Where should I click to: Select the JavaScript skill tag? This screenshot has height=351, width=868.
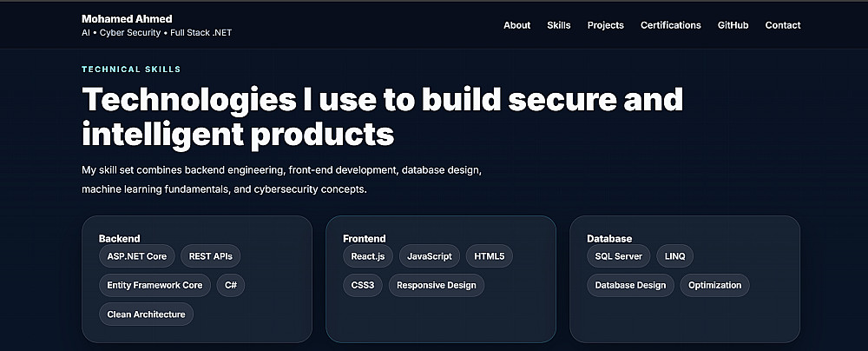[430, 256]
